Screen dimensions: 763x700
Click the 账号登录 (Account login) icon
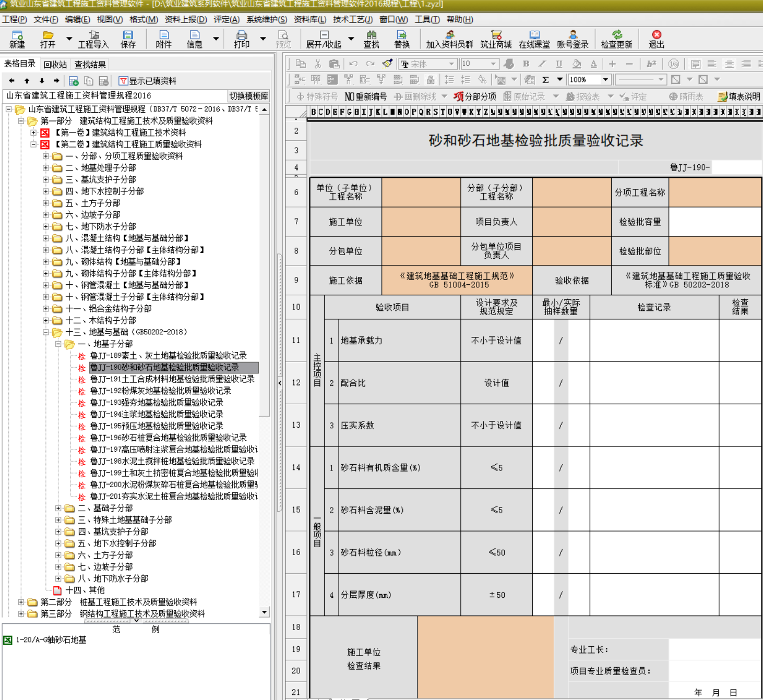coord(573,39)
